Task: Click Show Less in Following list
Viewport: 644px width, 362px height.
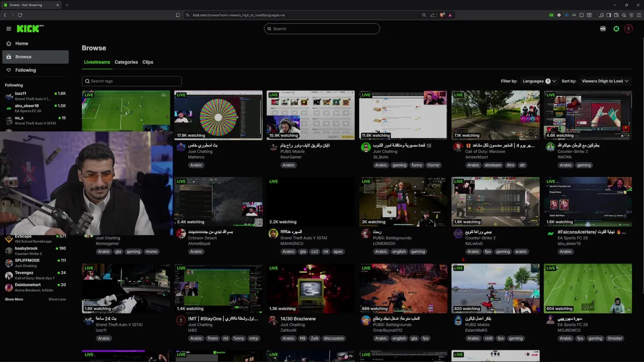Action: click(57, 299)
